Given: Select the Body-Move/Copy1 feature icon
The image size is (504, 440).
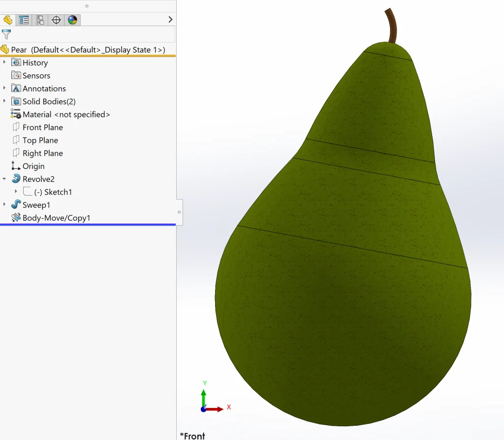Looking at the screenshot, I should point(16,218).
